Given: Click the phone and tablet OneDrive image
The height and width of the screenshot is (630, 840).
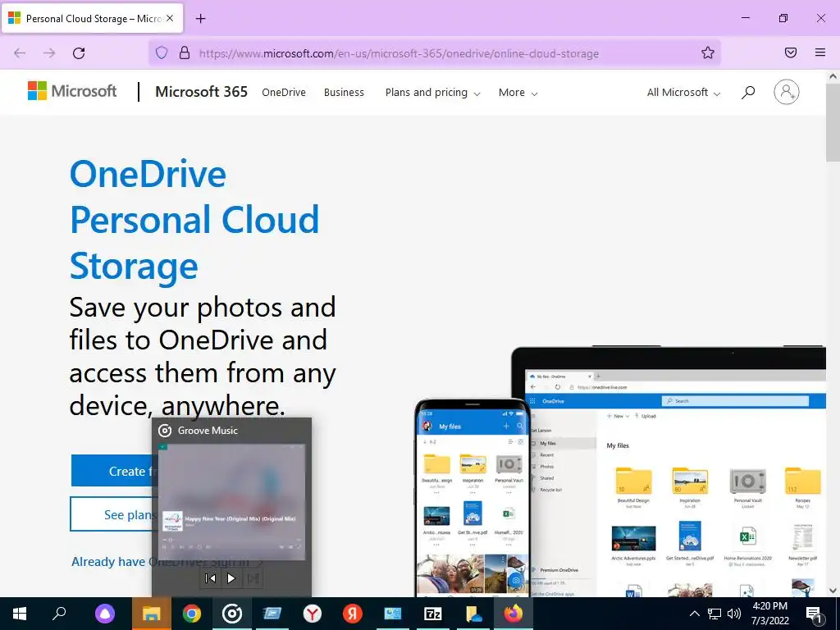Looking at the screenshot, I should [620, 472].
